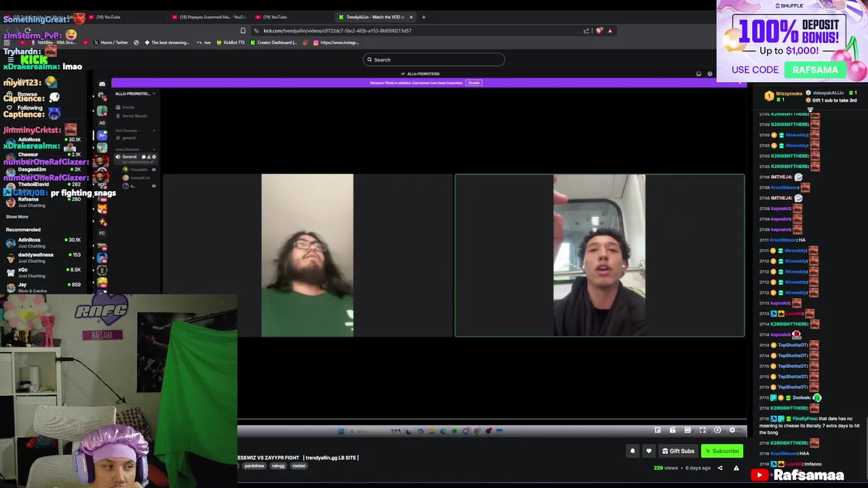Click the browser reload icon
Image resolution: width=868 pixels, height=488 pixels.
point(27,30)
